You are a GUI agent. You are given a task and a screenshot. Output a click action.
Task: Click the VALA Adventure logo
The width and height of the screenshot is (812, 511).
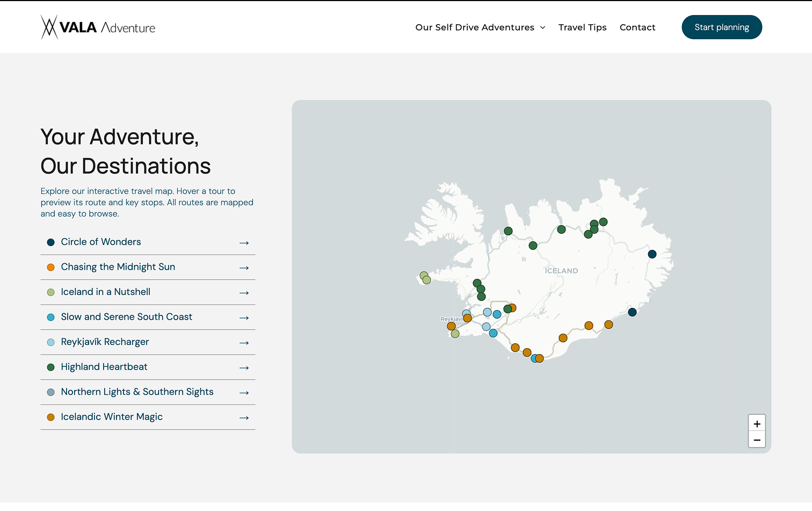point(98,27)
